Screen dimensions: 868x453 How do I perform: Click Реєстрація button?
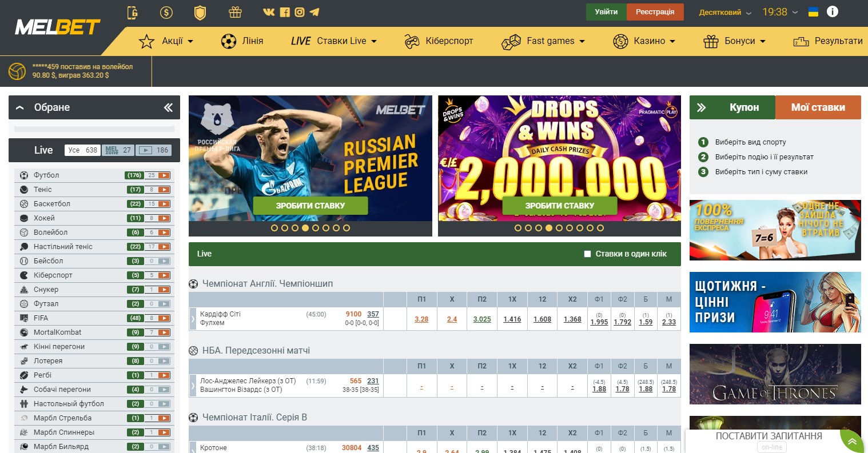[655, 12]
